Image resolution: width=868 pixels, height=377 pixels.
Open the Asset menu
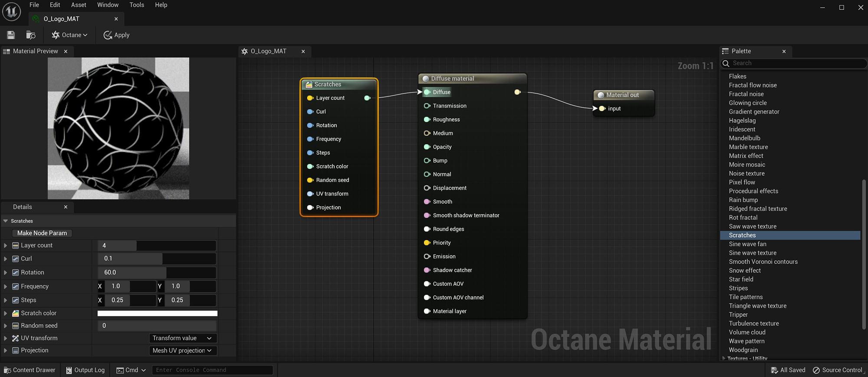[79, 5]
